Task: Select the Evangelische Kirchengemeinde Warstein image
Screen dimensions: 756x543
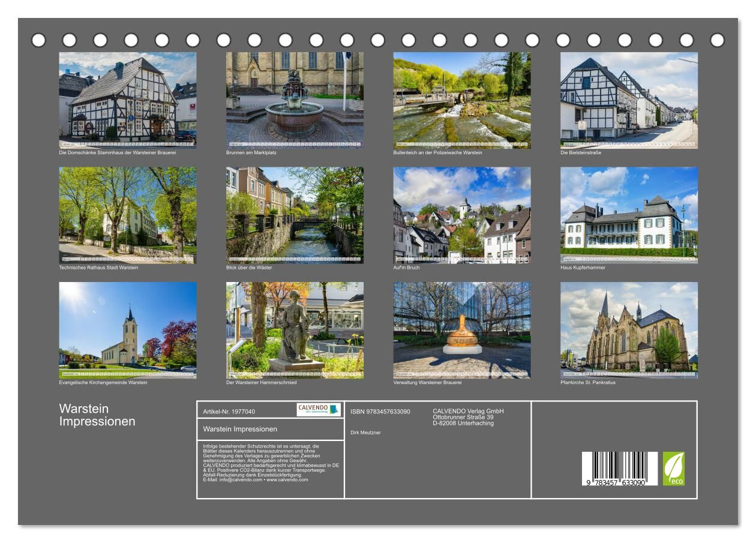Action: point(127,330)
